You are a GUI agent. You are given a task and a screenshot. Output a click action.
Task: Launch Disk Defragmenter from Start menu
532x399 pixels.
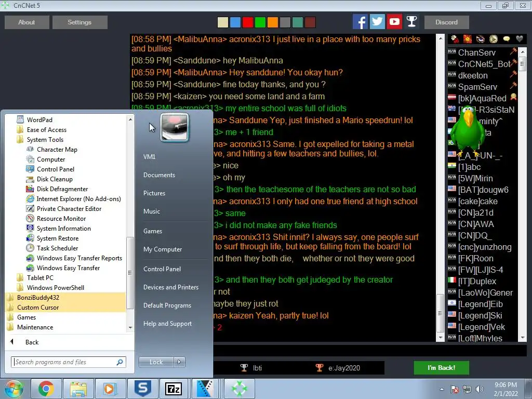click(x=62, y=189)
